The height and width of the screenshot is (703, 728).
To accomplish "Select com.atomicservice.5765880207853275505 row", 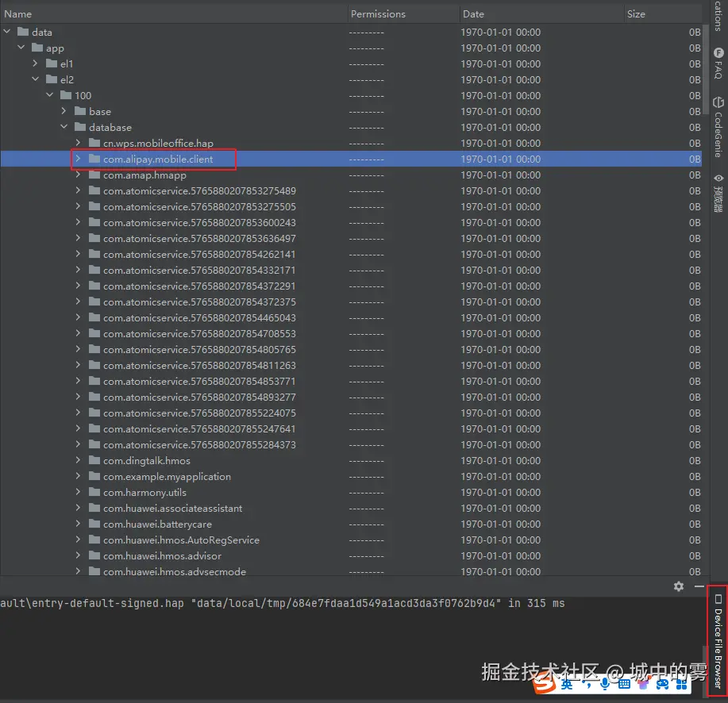I will [351, 206].
